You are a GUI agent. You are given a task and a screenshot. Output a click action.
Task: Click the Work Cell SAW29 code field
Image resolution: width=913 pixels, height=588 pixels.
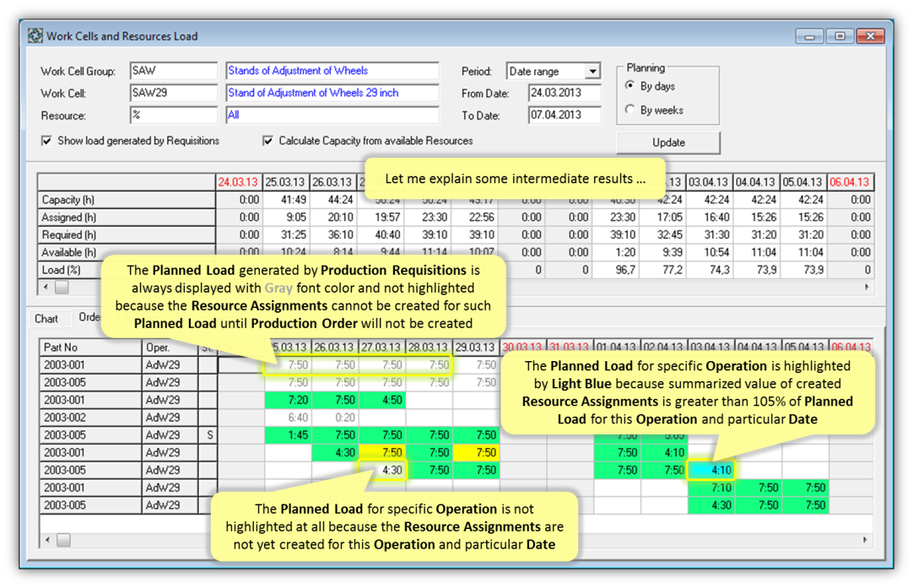coord(174,93)
